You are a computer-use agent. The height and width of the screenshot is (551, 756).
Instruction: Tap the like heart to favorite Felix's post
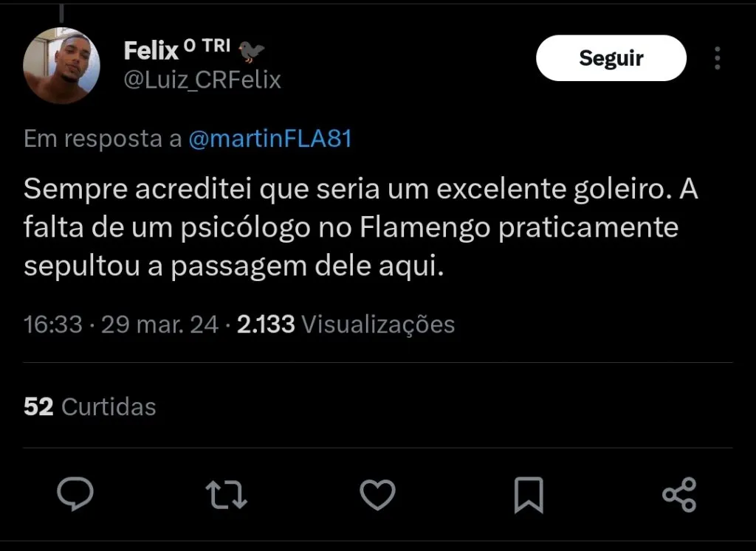(377, 496)
